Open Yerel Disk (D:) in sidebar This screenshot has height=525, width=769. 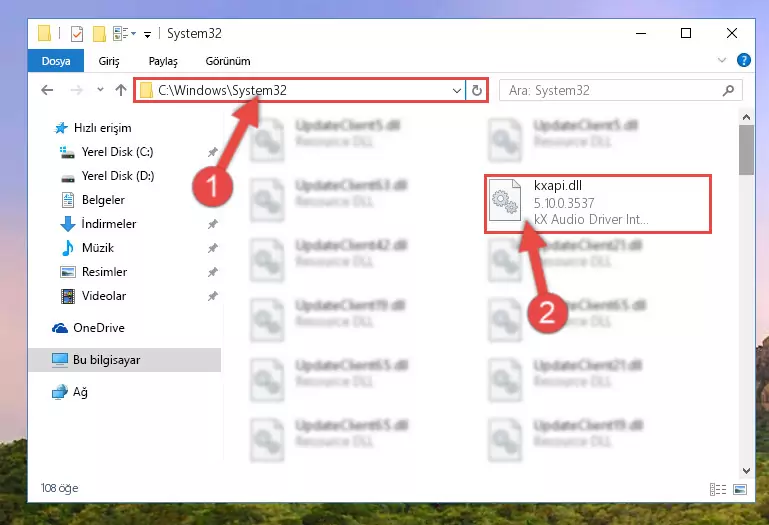[x=118, y=176]
